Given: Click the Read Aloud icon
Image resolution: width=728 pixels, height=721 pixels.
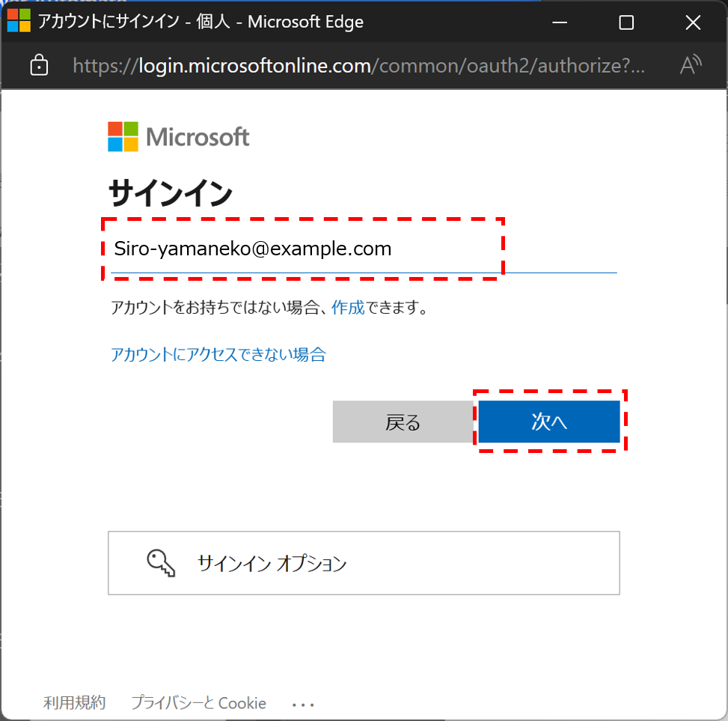Looking at the screenshot, I should point(691,65).
